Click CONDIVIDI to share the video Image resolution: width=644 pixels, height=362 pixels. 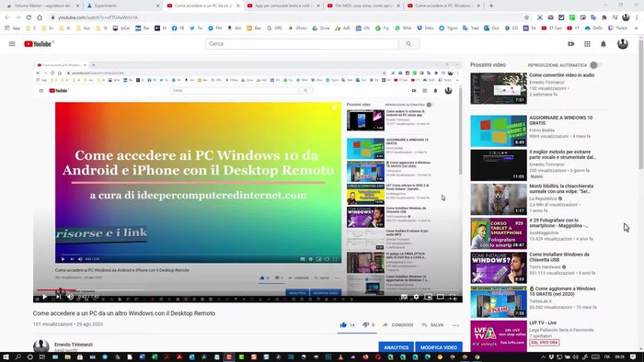coord(397,324)
